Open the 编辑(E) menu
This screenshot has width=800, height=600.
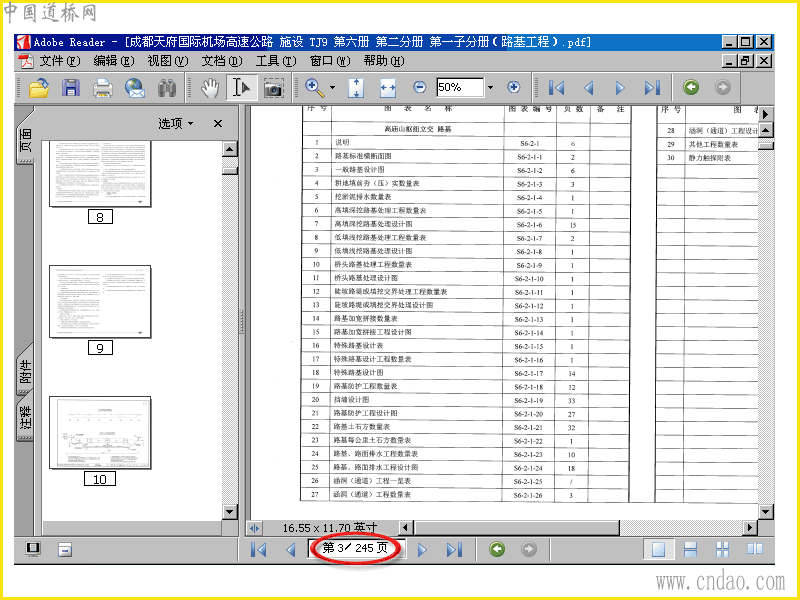point(114,61)
